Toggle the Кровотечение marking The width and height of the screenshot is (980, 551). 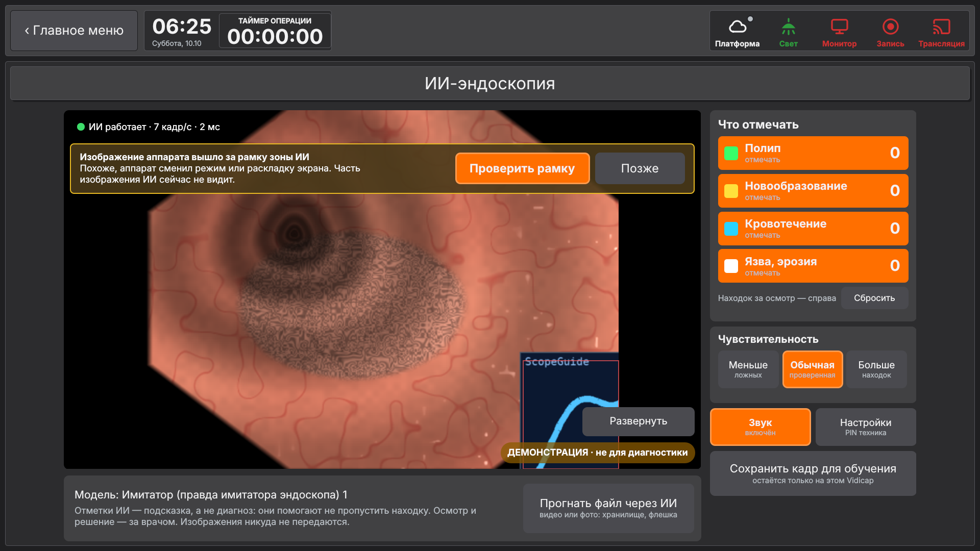(813, 229)
